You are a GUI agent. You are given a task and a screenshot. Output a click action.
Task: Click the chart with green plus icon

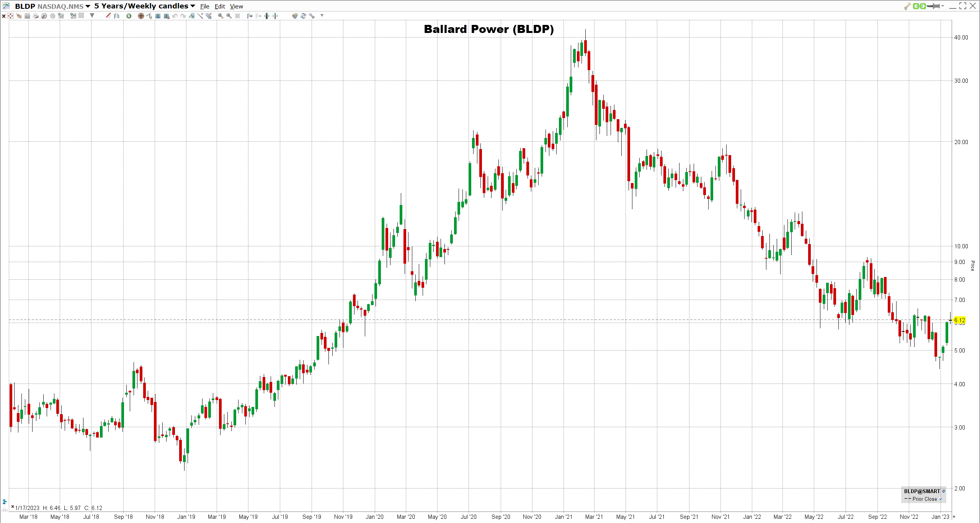tap(61, 16)
